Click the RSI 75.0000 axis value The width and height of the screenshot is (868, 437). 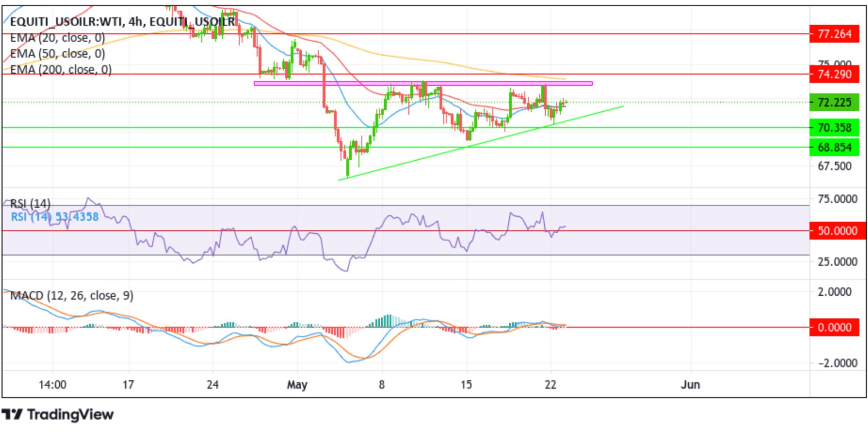tap(837, 199)
